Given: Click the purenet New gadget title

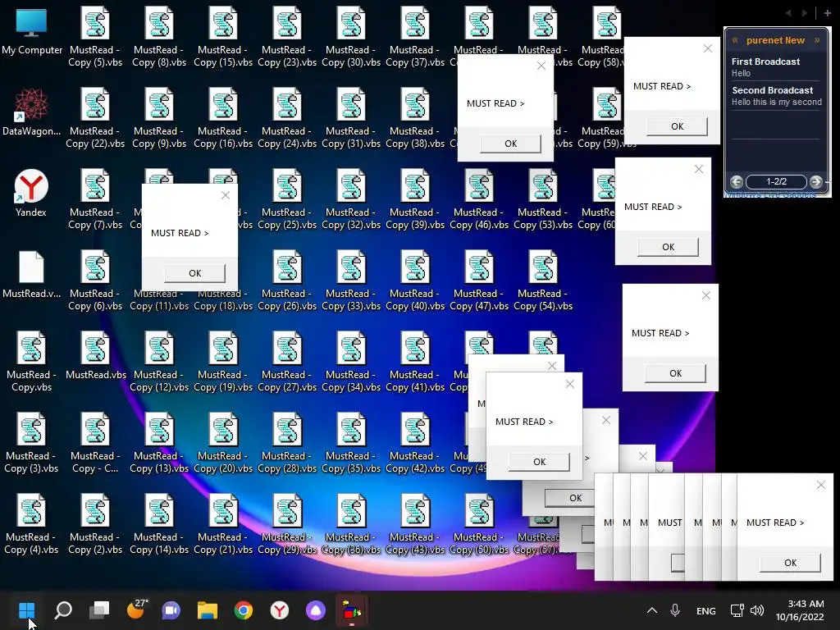Looking at the screenshot, I should (775, 40).
